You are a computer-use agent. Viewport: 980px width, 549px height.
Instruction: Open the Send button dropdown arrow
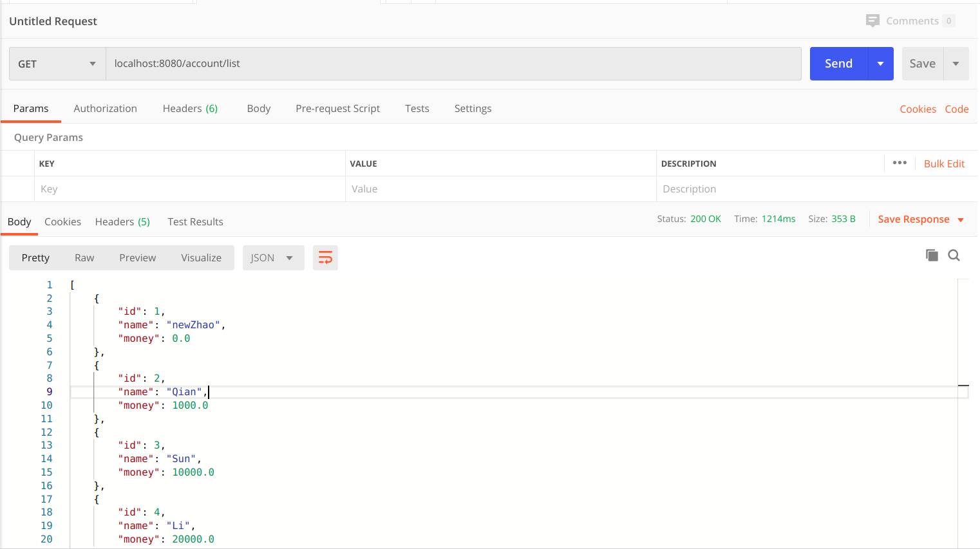click(x=880, y=63)
